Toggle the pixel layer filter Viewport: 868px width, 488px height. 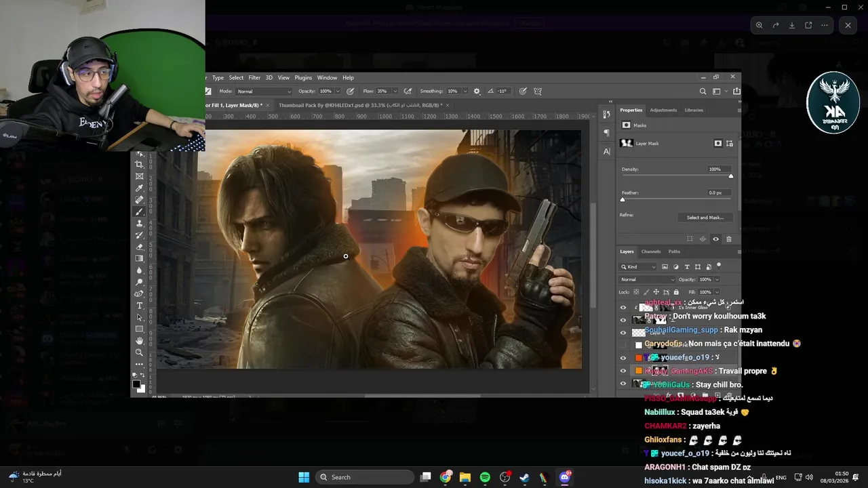(x=665, y=267)
